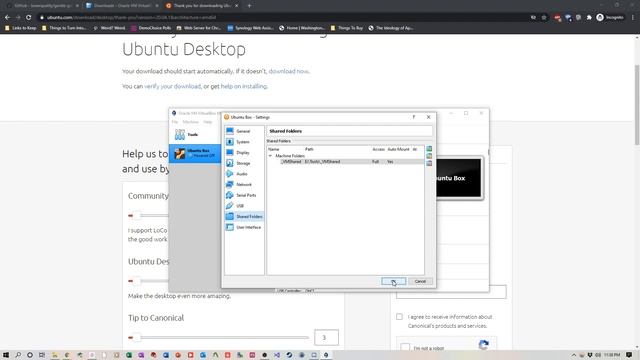Open Storage settings category
The image size is (640, 360).
(244, 163)
